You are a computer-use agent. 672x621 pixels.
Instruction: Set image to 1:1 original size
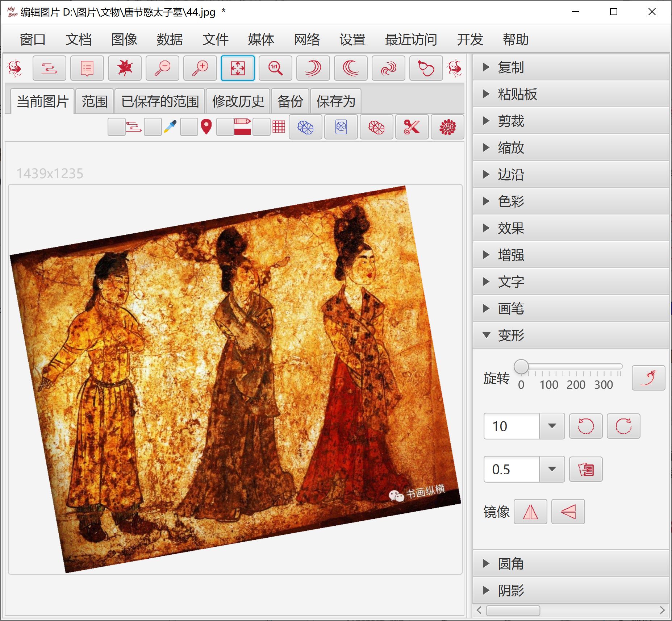tap(275, 68)
